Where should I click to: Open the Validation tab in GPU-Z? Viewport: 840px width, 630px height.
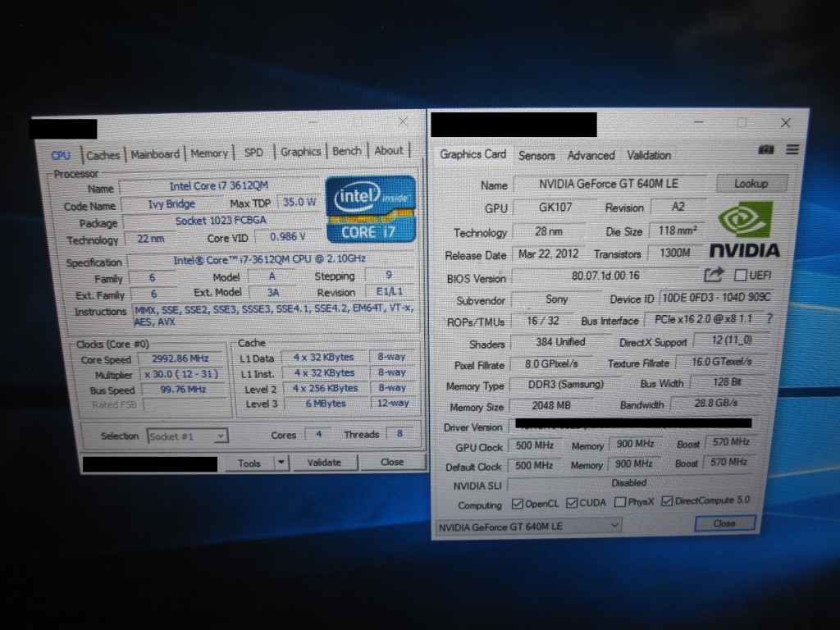pyautogui.click(x=649, y=155)
